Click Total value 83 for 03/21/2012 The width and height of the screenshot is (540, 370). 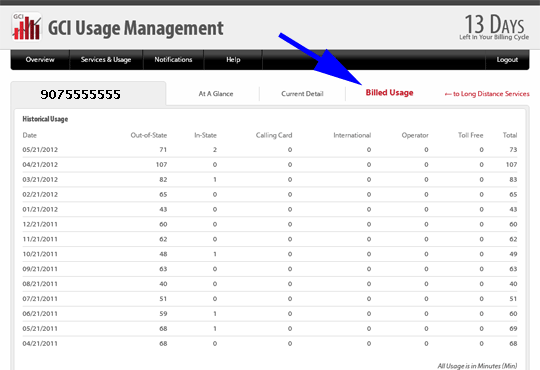coord(513,179)
